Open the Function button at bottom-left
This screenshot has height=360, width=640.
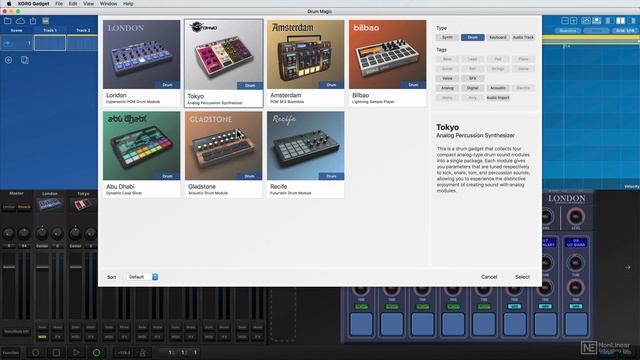11,353
